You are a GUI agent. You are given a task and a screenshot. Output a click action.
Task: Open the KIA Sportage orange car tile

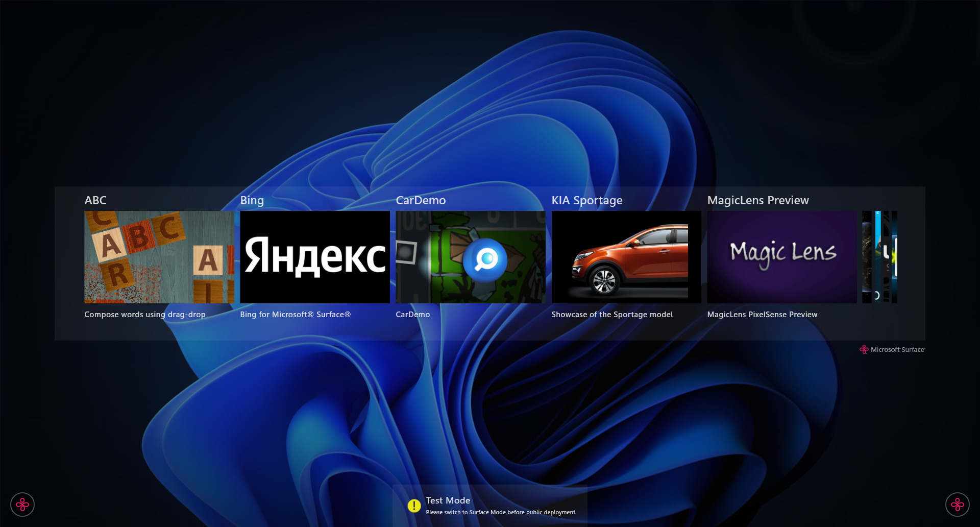[626, 257]
